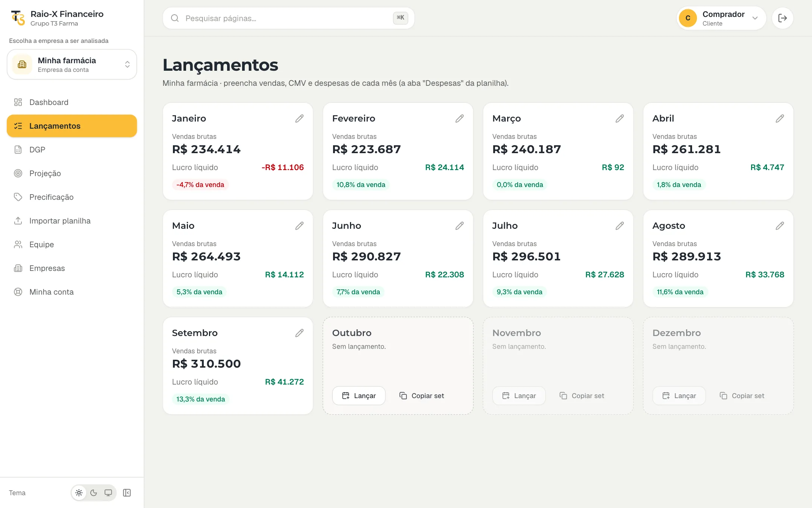The image size is (812, 508).
Task: Open the Minha farmácia company selector
Action: pyautogui.click(x=72, y=64)
